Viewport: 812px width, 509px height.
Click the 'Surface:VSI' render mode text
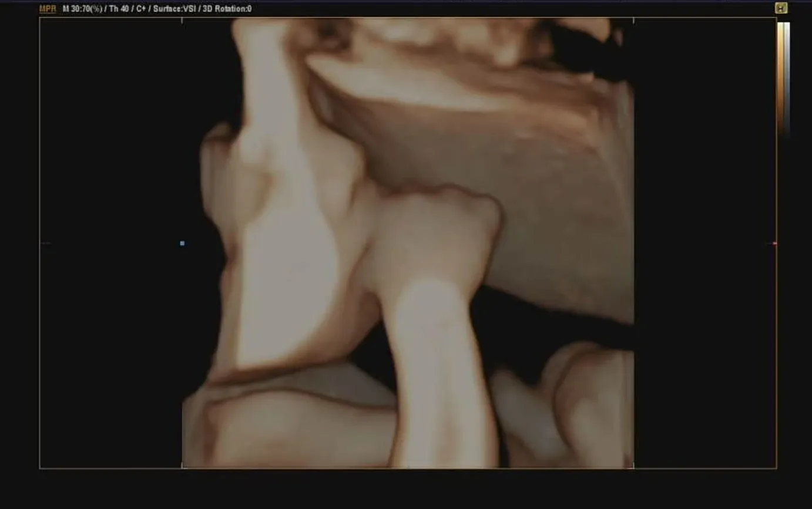[x=174, y=9]
